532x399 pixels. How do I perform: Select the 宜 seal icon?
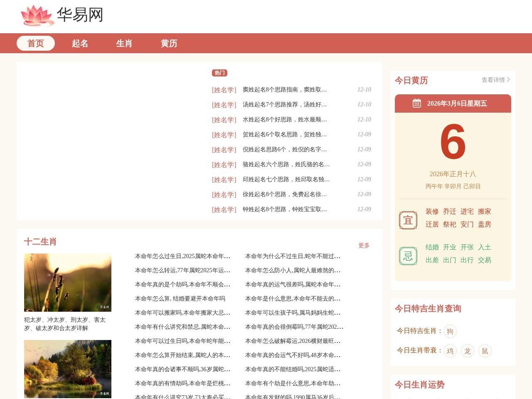click(408, 220)
